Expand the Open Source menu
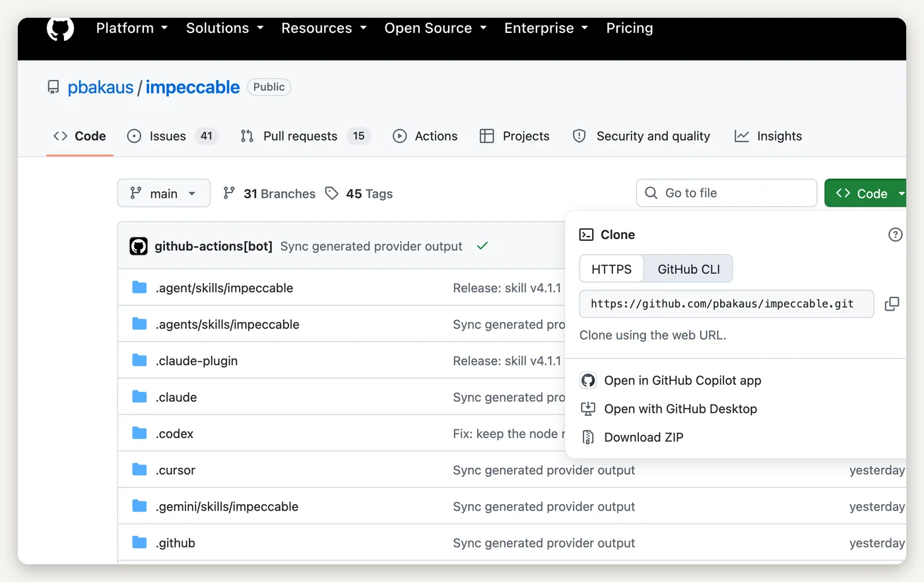This screenshot has height=582, width=924. click(x=436, y=28)
